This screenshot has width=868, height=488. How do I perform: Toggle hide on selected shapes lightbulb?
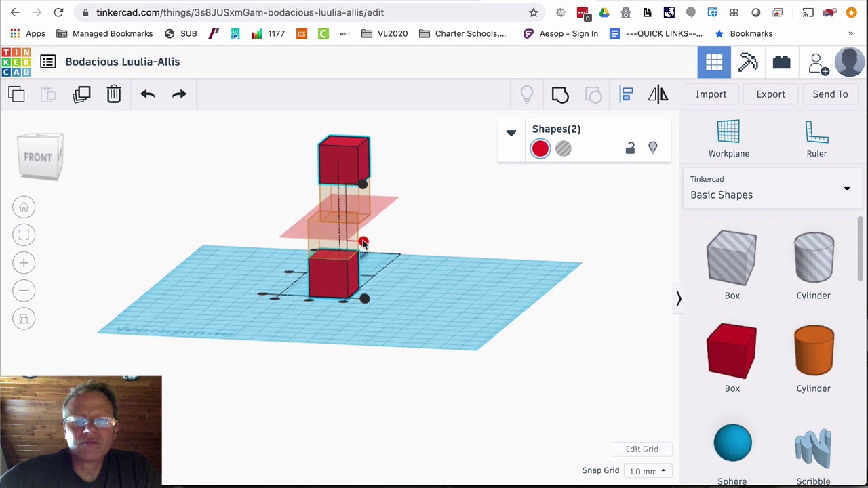[x=653, y=148]
